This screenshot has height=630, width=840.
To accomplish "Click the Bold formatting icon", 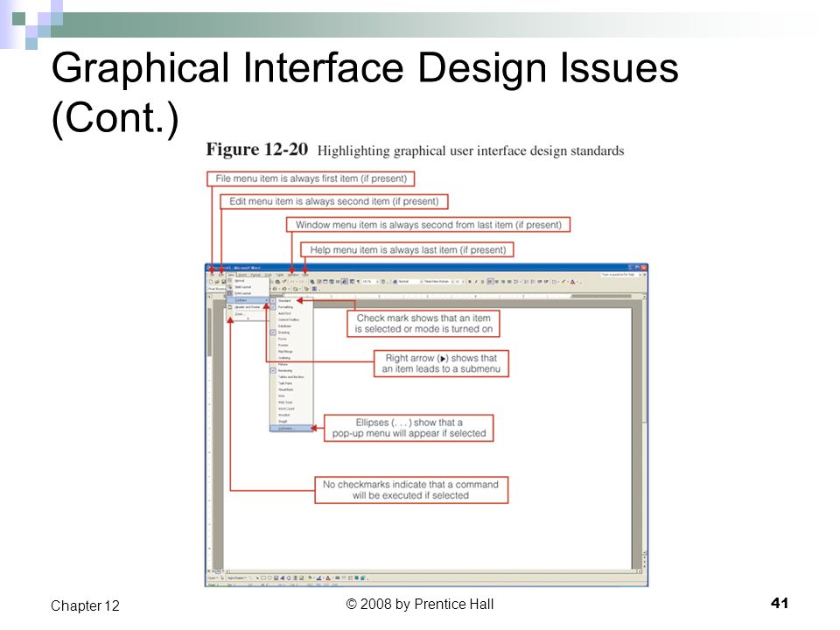I will click(x=470, y=281).
